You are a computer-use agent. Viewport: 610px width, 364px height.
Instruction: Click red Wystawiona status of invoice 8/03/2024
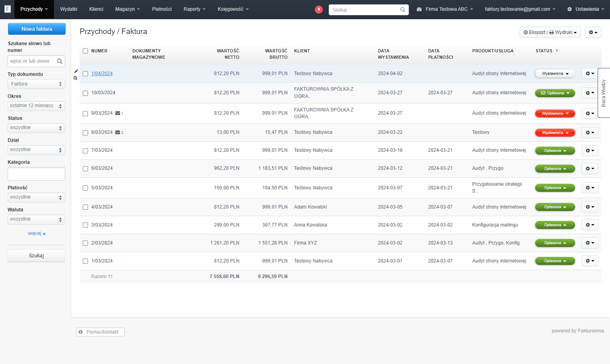(x=555, y=133)
